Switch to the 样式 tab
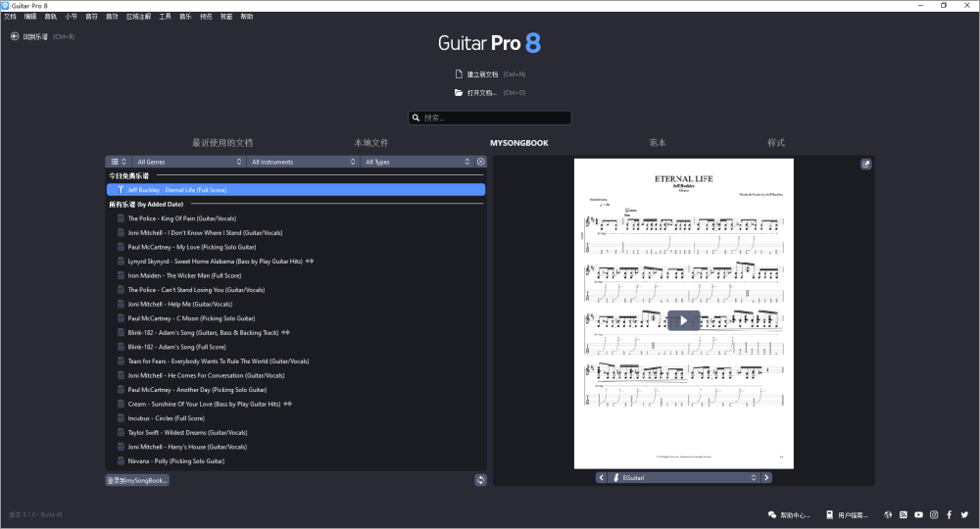980x529 pixels. 776,142
